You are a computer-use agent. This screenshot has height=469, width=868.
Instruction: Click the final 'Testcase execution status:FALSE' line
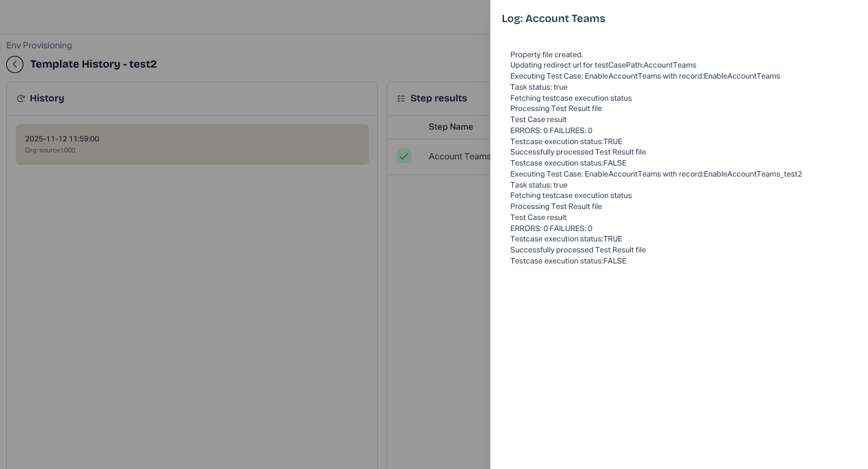coord(568,261)
